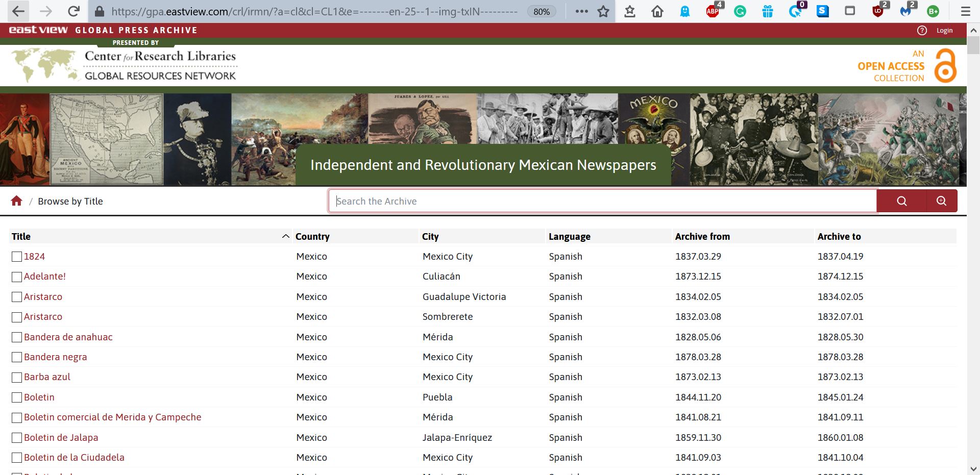Click the help question mark icon
Image resolution: width=980 pixels, height=475 pixels.
[x=922, y=31]
